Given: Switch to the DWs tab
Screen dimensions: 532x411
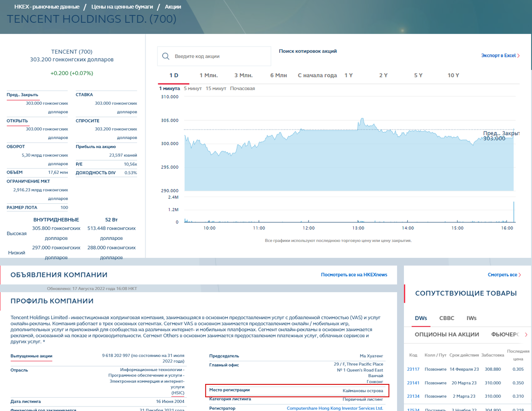Looking at the screenshot, I should pyautogui.click(x=421, y=318).
